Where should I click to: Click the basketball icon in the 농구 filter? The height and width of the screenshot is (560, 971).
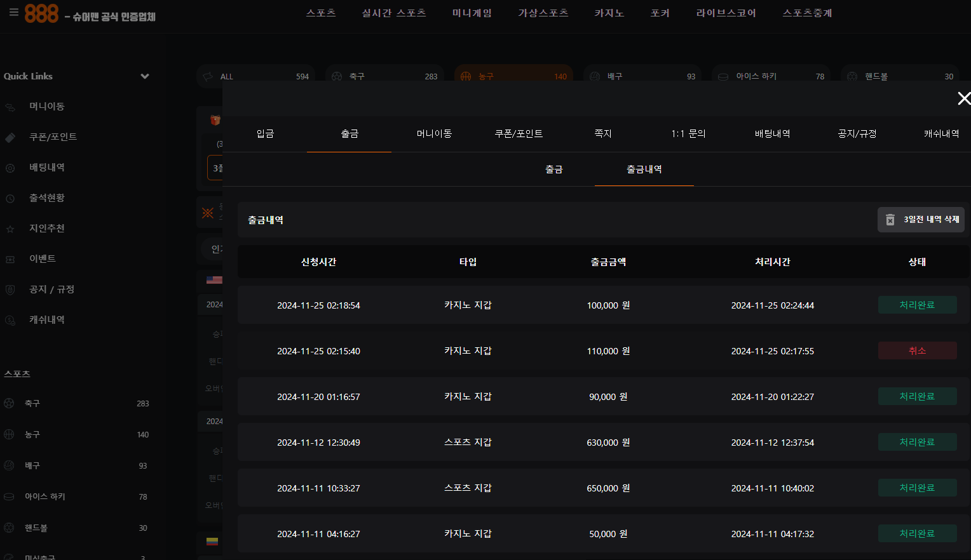(x=466, y=76)
